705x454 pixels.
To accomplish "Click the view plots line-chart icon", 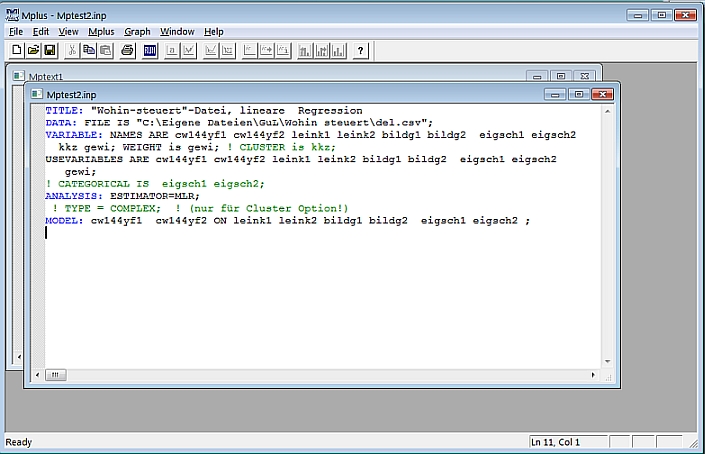I will (189, 50).
